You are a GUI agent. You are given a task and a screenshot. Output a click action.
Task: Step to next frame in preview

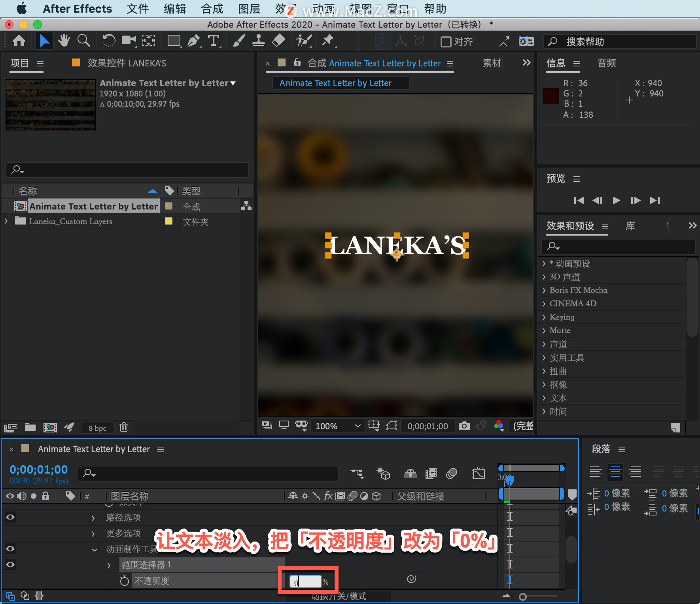pos(636,200)
